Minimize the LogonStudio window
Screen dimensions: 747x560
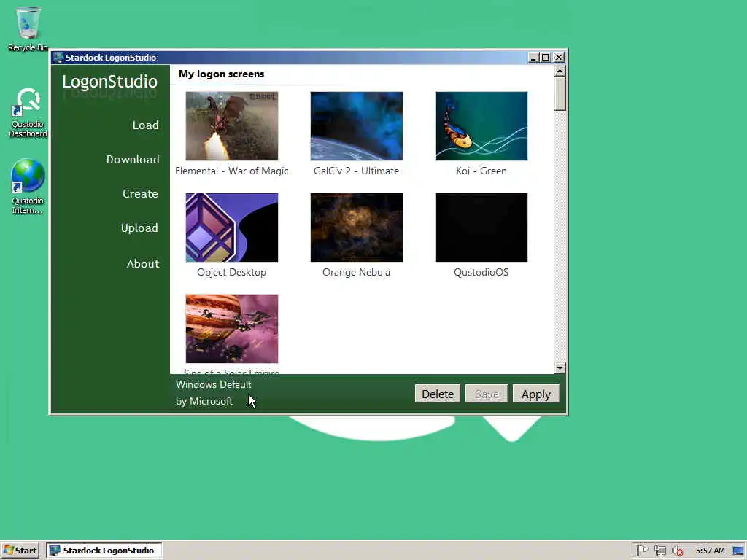tap(533, 58)
